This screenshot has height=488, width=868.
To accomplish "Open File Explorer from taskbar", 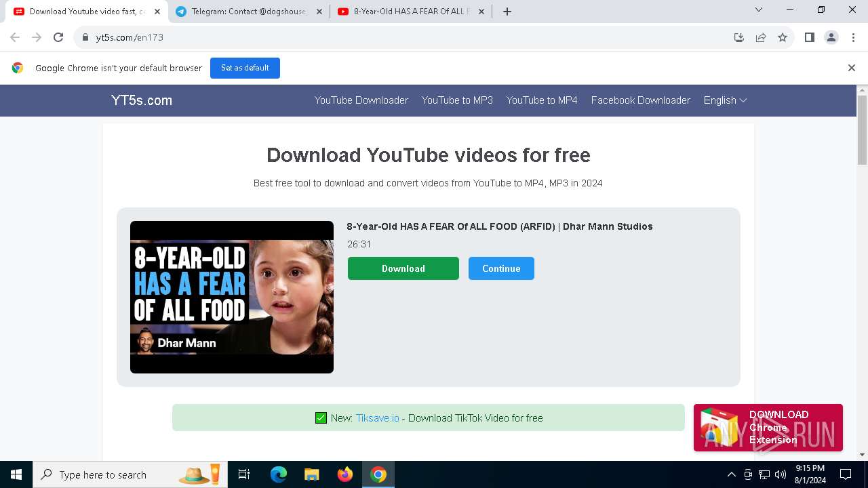I will [x=311, y=474].
